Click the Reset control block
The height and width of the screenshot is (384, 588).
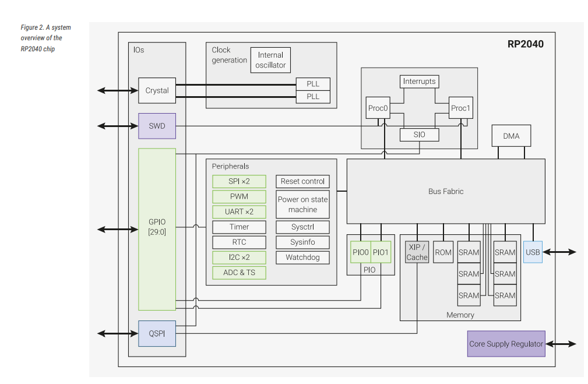point(302,181)
